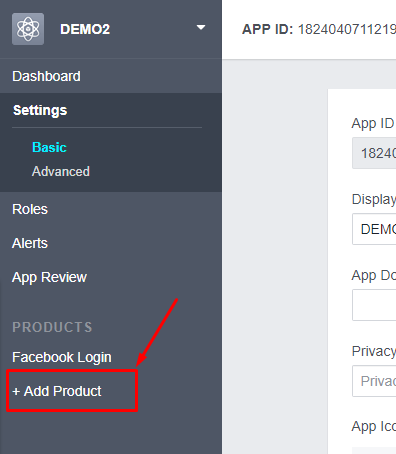Viewport: 396px width, 454px height.
Task: Open Facebook Login product settings
Action: [x=62, y=357]
